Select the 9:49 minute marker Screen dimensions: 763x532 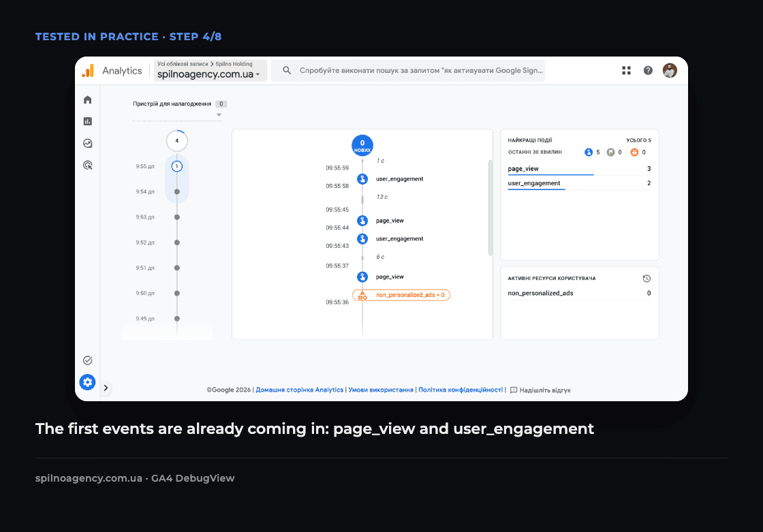pos(176,319)
